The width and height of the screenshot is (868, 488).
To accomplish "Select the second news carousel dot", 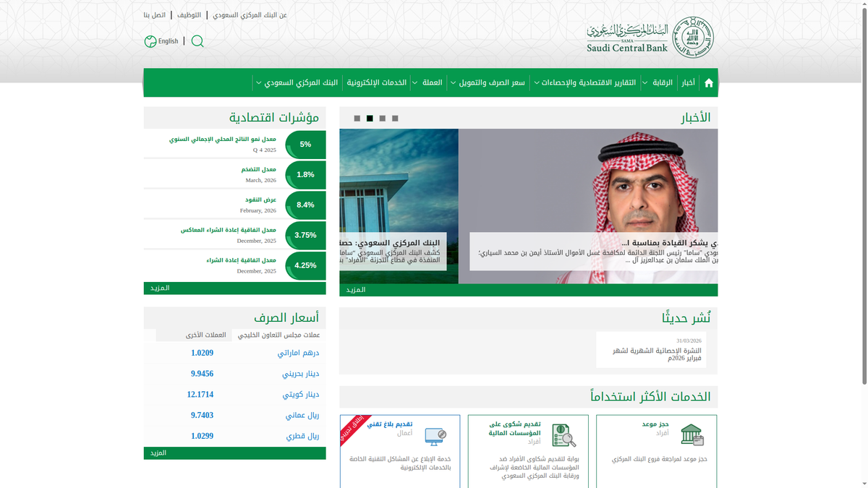I will click(370, 116).
